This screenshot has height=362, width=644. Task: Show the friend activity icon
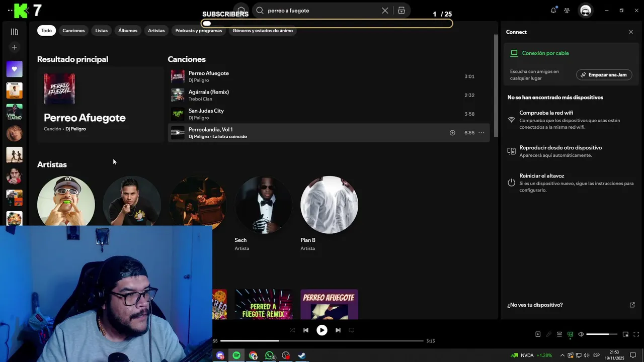[567, 11]
